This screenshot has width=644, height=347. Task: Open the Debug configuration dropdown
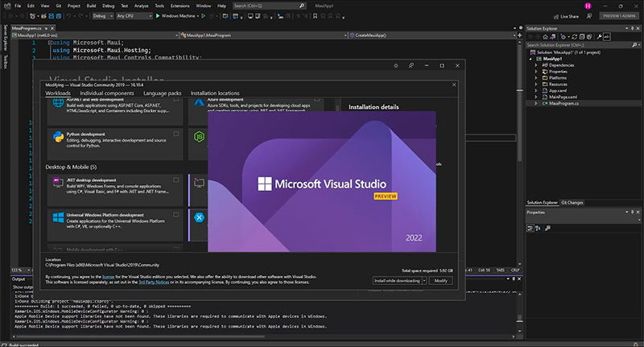(104, 15)
